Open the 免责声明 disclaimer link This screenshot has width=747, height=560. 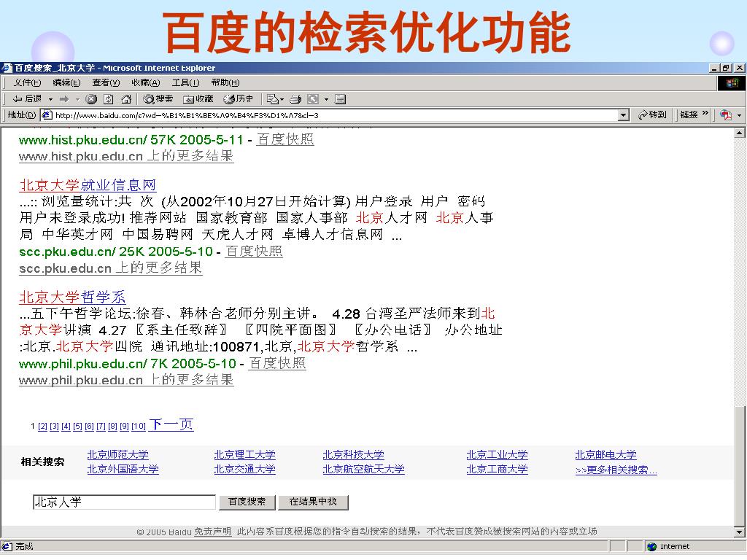pos(212,532)
